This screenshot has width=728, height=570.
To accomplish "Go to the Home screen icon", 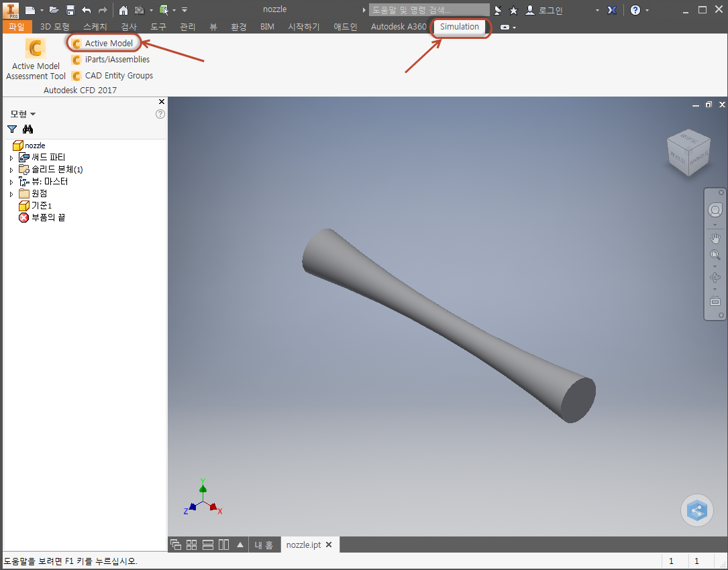I will pos(123,10).
